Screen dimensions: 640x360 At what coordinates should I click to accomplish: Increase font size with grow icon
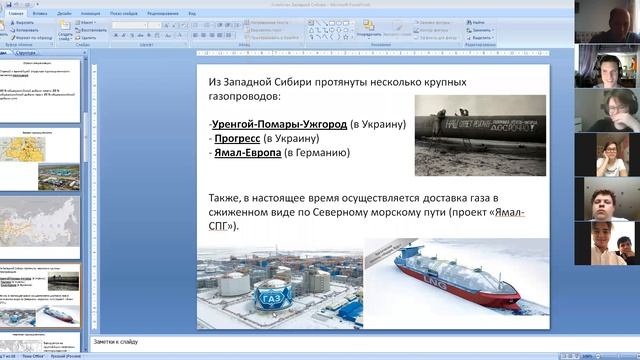click(167, 25)
